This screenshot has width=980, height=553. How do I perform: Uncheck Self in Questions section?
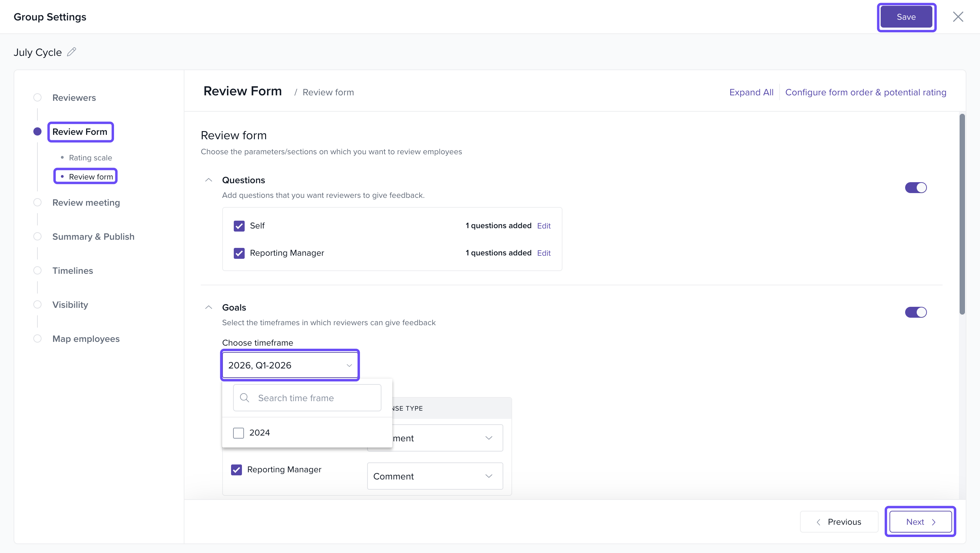tap(239, 226)
